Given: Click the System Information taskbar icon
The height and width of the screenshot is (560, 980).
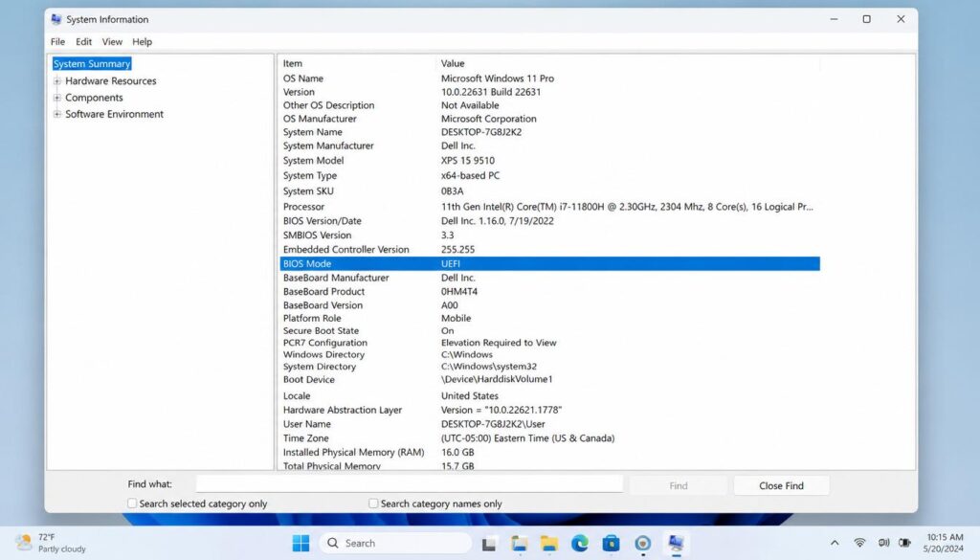Looking at the screenshot, I should pos(676,543).
